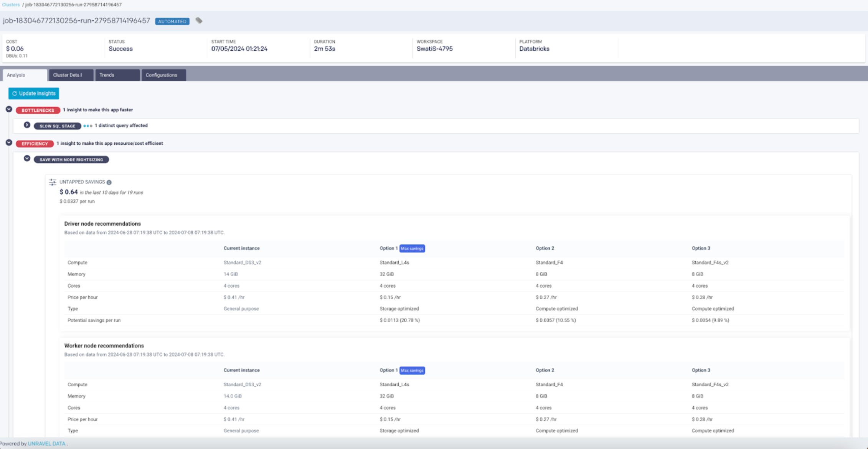
Task: Expand the Slow SQL Stage insight
Action: 27,125
